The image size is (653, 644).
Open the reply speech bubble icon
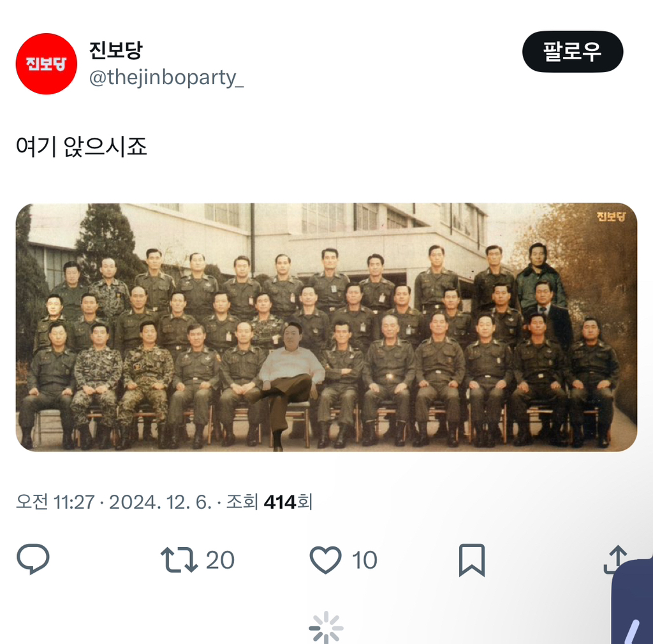33,559
